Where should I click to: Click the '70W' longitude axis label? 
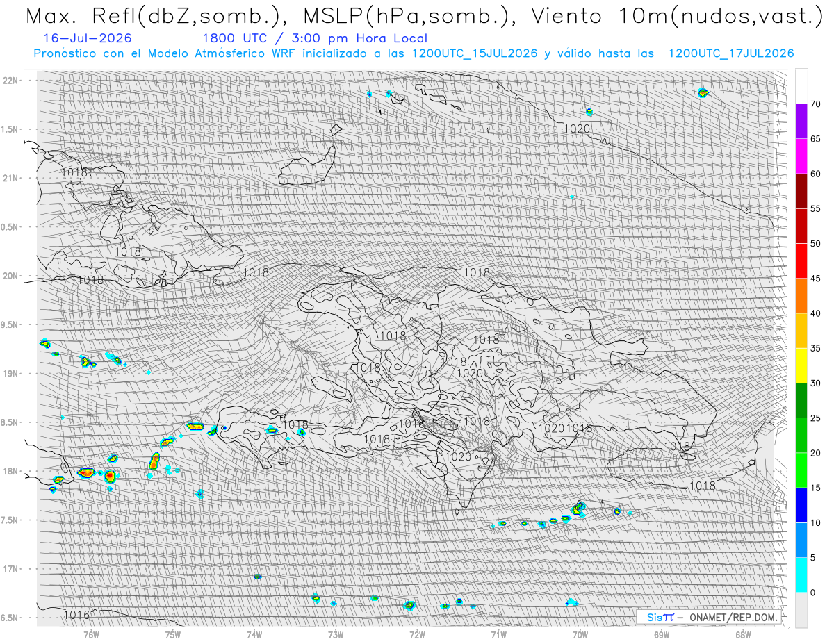tap(580, 634)
